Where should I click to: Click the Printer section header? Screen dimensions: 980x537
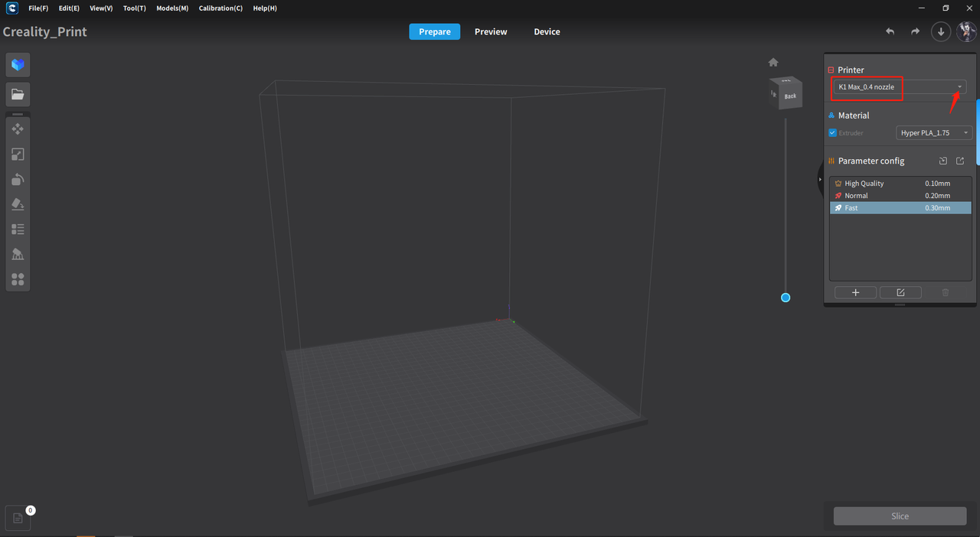[x=851, y=70]
